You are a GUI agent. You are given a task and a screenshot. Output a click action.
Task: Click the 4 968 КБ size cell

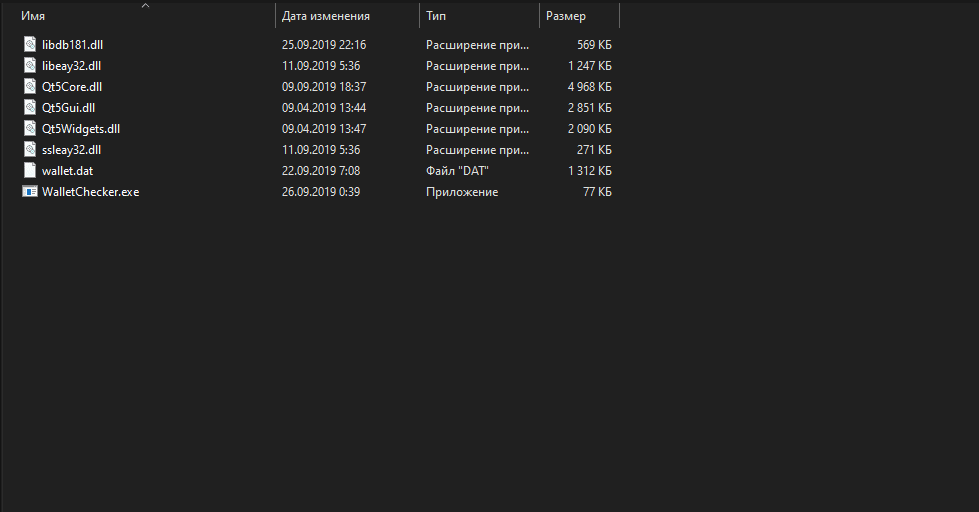pyautogui.click(x=588, y=87)
